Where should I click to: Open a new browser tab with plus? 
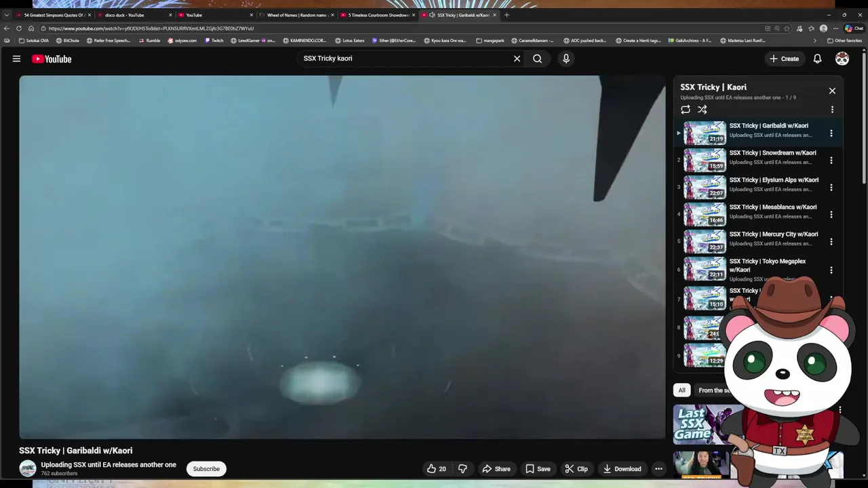tap(507, 15)
